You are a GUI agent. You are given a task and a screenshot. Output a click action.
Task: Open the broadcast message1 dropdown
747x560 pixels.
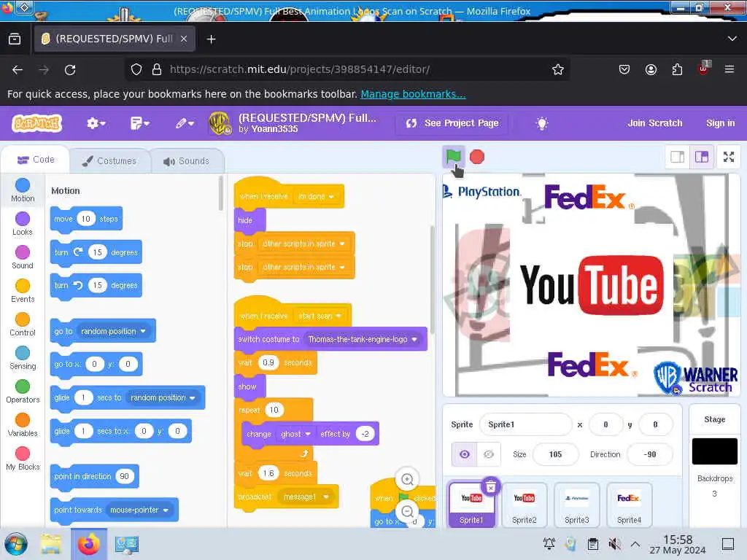click(306, 497)
